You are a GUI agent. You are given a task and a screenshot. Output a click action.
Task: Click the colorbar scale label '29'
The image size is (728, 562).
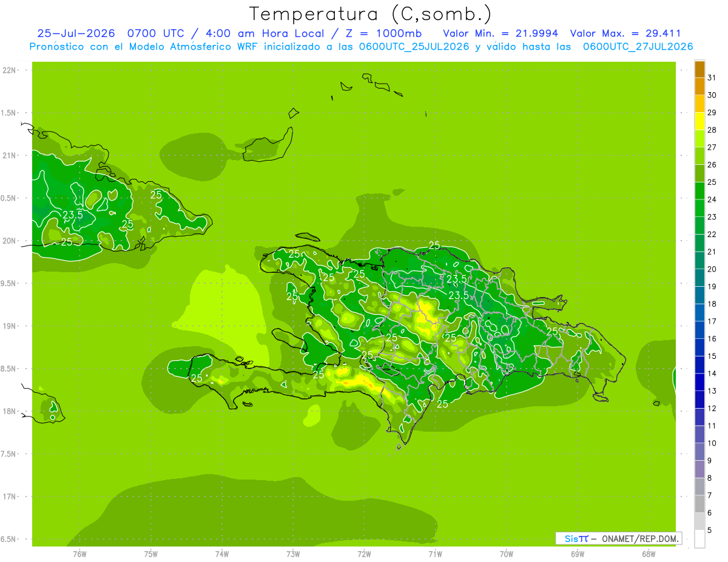click(712, 113)
